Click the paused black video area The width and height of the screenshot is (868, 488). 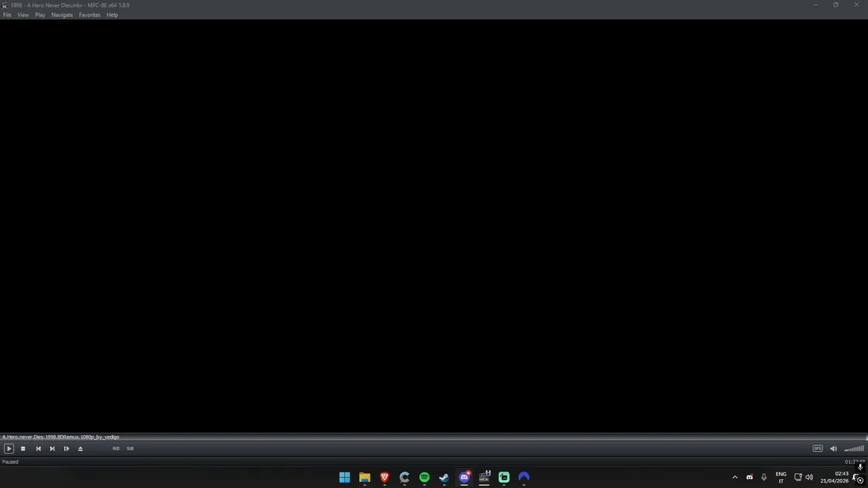pyautogui.click(x=434, y=226)
